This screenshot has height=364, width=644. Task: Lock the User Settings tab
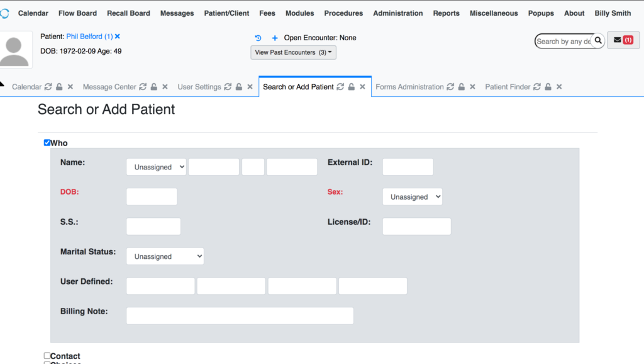pyautogui.click(x=239, y=87)
